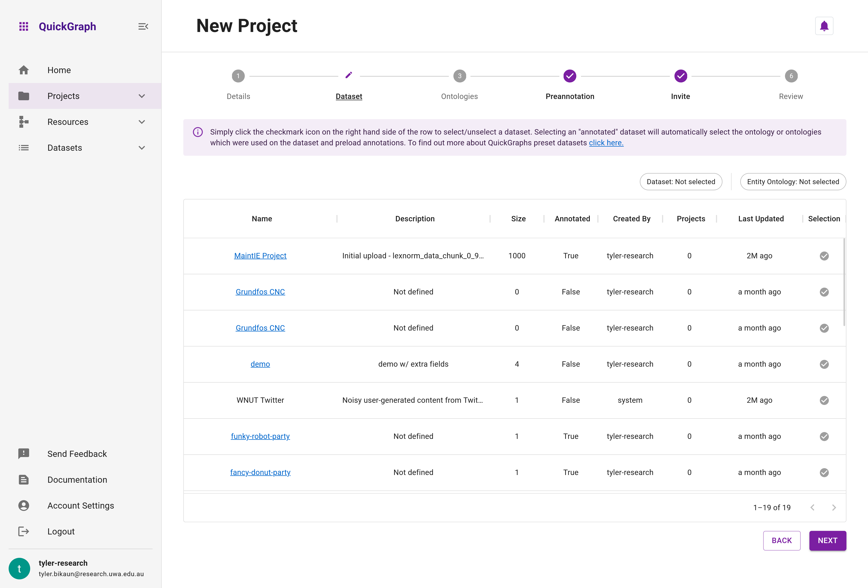The width and height of the screenshot is (868, 588).
Task: Open the 'click here.' preset datasets link
Action: (606, 143)
